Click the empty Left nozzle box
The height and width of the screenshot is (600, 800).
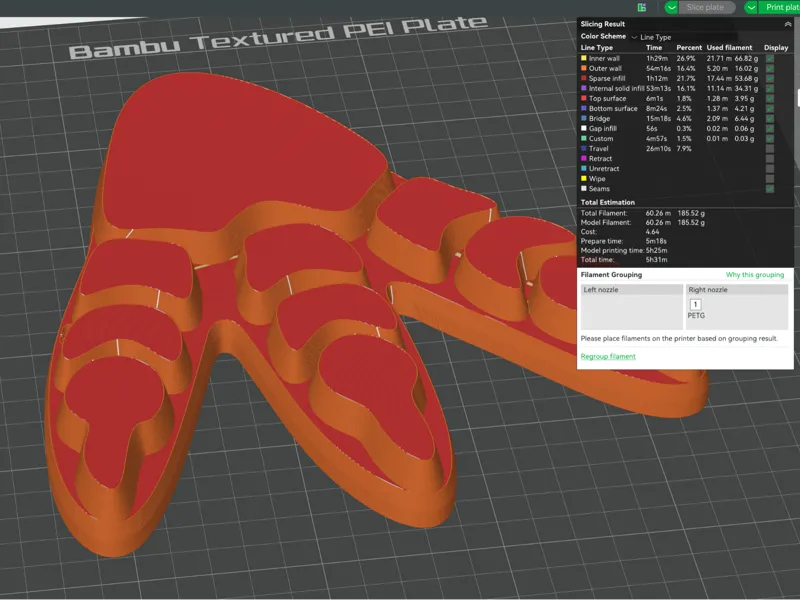[632, 312]
